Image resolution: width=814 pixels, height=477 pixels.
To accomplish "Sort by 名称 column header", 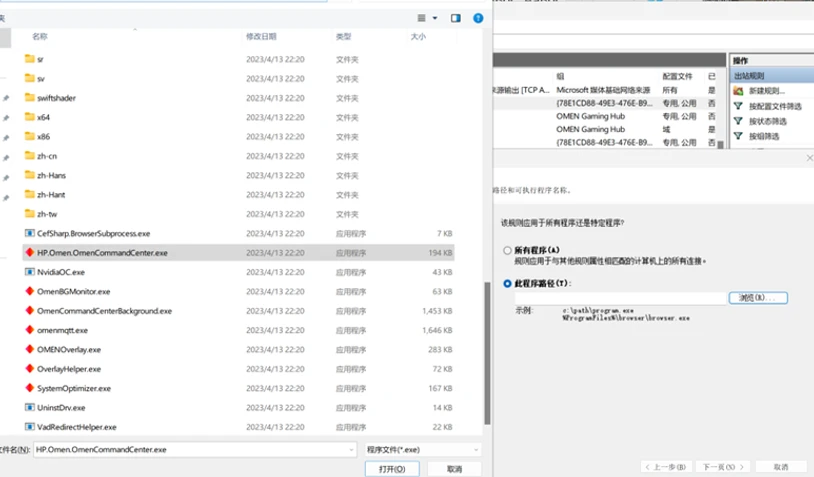I will point(39,36).
